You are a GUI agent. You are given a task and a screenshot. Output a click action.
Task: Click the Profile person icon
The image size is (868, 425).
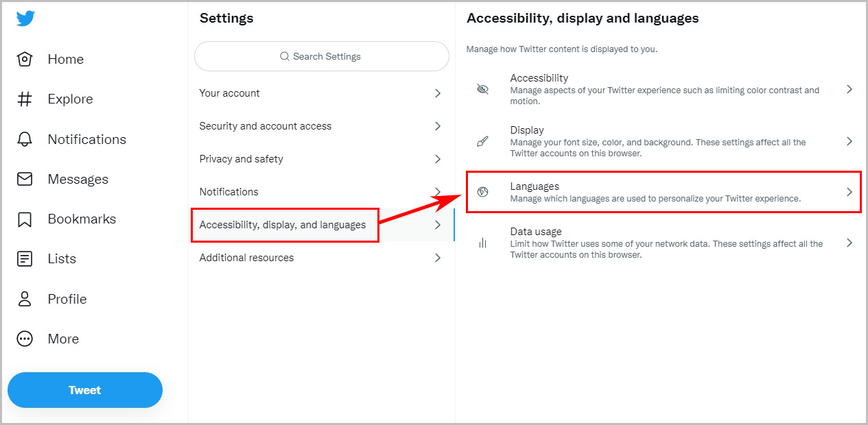pyautogui.click(x=25, y=299)
